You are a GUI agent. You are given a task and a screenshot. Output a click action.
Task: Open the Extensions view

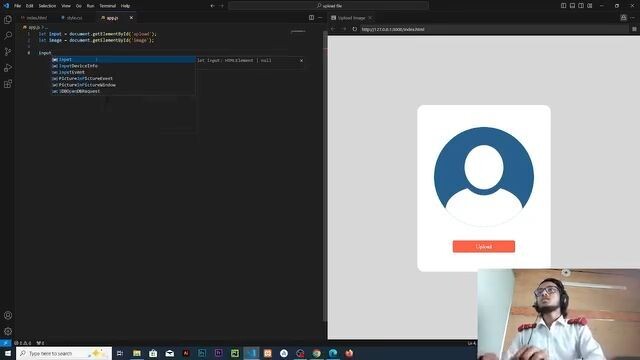tap(8, 84)
